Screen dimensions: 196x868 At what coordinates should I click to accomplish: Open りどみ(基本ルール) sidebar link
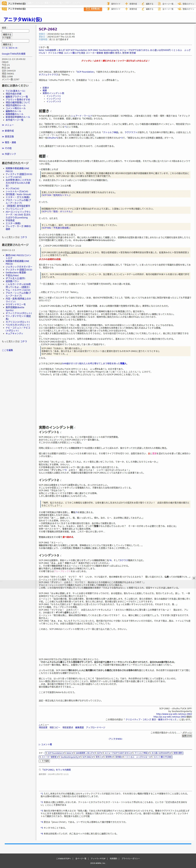[x=15, y=91]
